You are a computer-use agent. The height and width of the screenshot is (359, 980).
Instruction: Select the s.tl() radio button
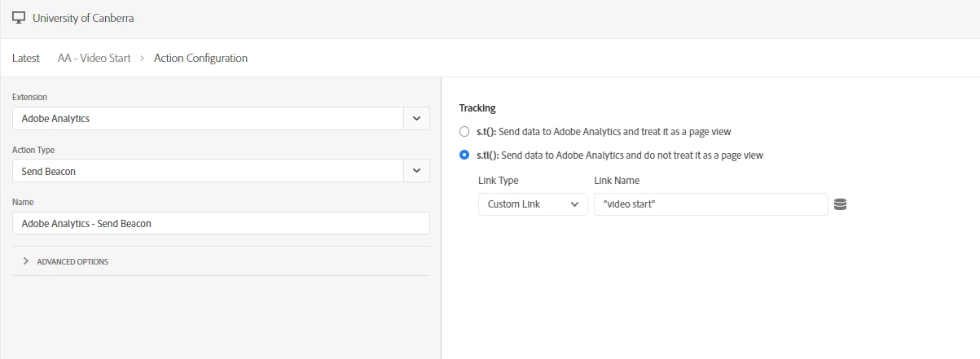coord(464,155)
